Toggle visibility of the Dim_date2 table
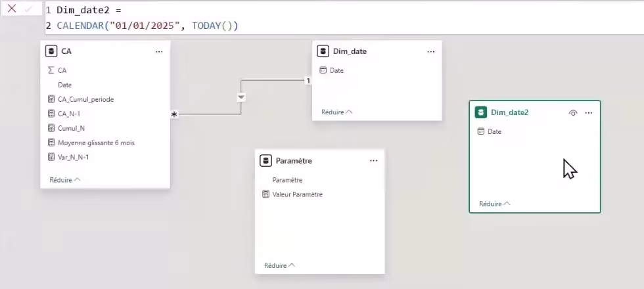 point(573,113)
